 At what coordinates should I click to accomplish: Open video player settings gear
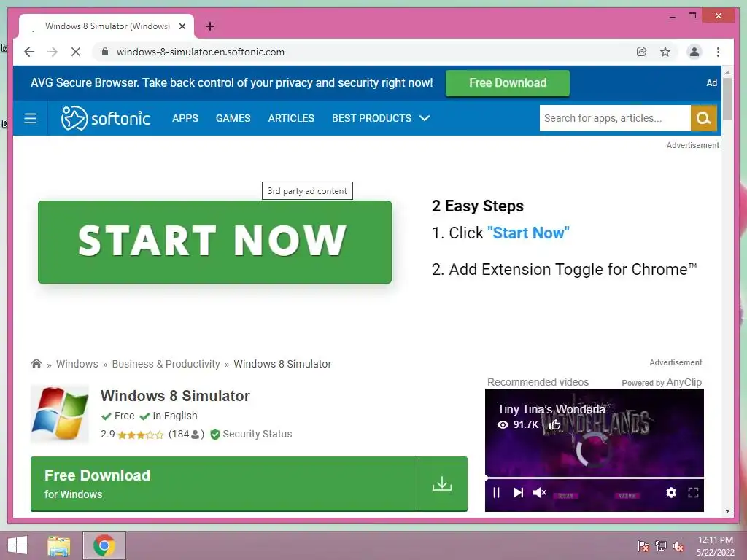pyautogui.click(x=671, y=492)
